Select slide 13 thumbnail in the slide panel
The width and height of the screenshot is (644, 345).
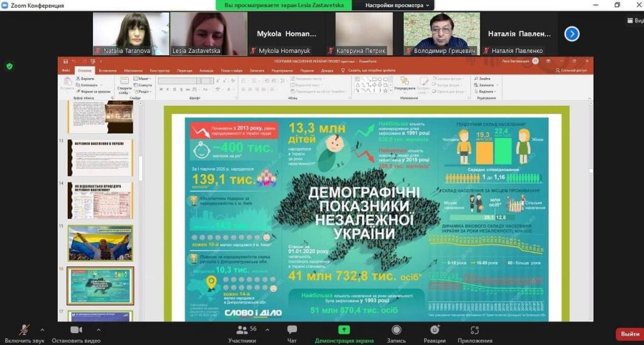tap(100, 157)
